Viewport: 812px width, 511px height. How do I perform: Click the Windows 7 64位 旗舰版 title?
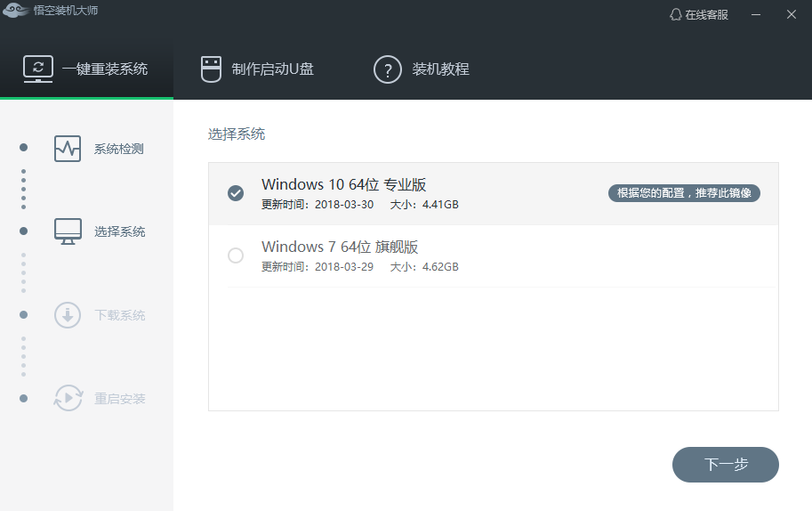tap(340, 247)
